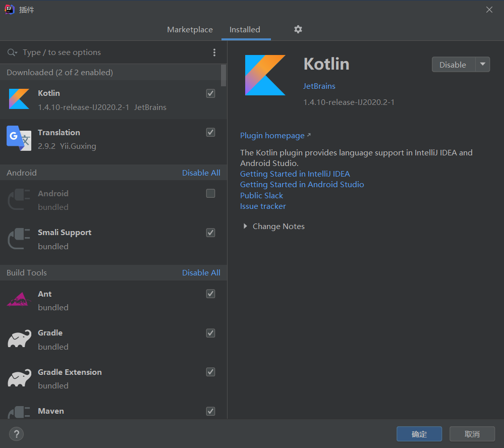Screen dimensions: 504x448
Task: Toggle the Translation plugin checkbox
Action: pyautogui.click(x=210, y=132)
